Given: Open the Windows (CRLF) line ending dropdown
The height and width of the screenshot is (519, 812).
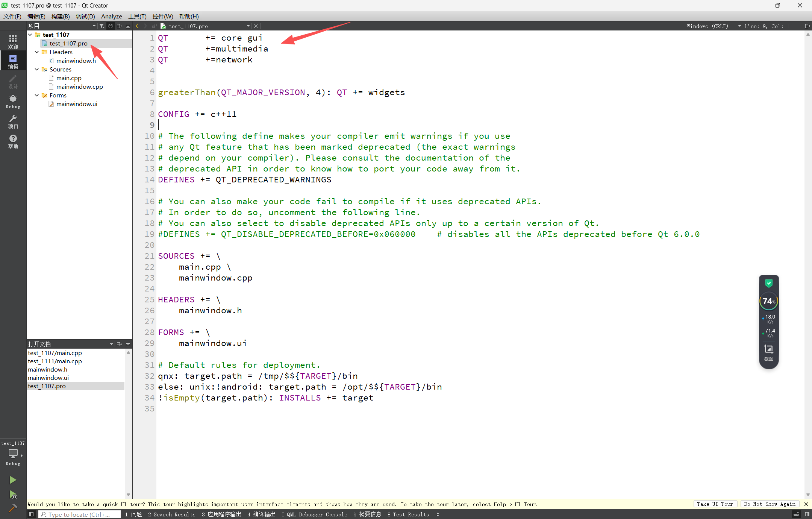Looking at the screenshot, I should click(712, 26).
